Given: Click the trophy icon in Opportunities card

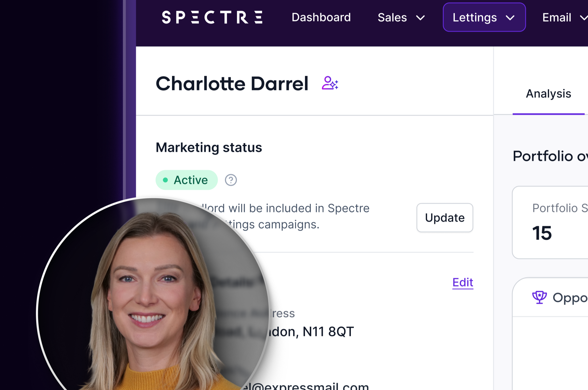Looking at the screenshot, I should click(x=539, y=297).
